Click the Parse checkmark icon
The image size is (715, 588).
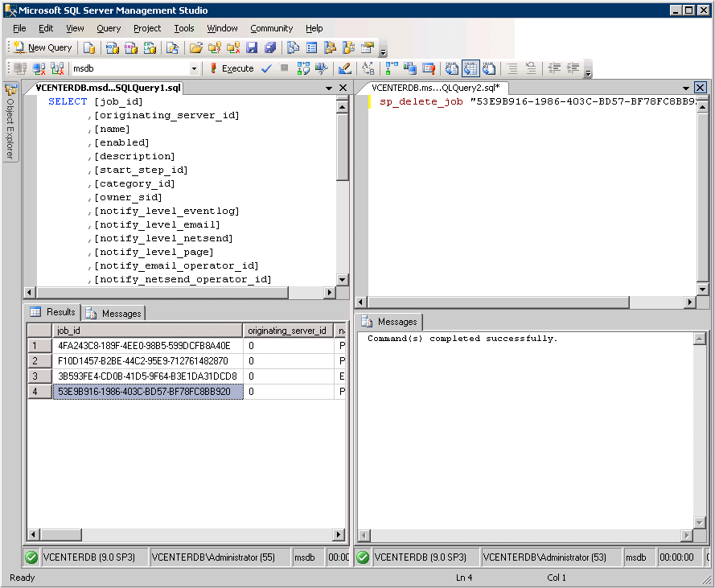point(266,68)
